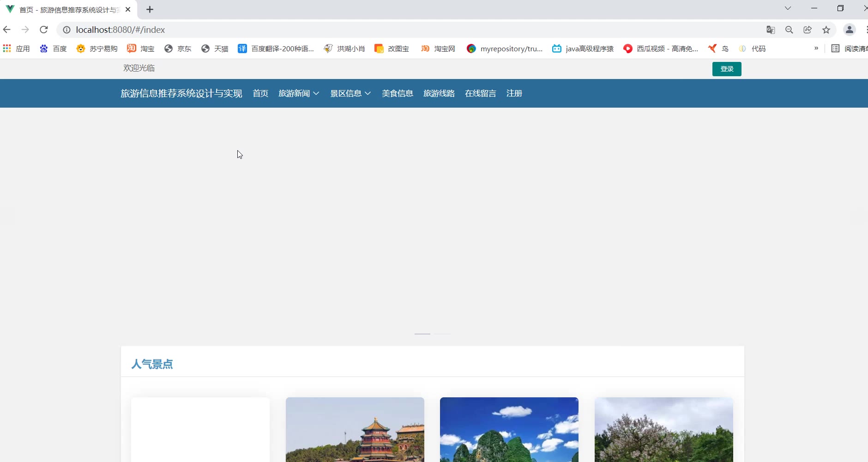Image resolution: width=868 pixels, height=462 pixels.
Task: Click the Google Translate icon in address bar
Action: [x=771, y=30]
